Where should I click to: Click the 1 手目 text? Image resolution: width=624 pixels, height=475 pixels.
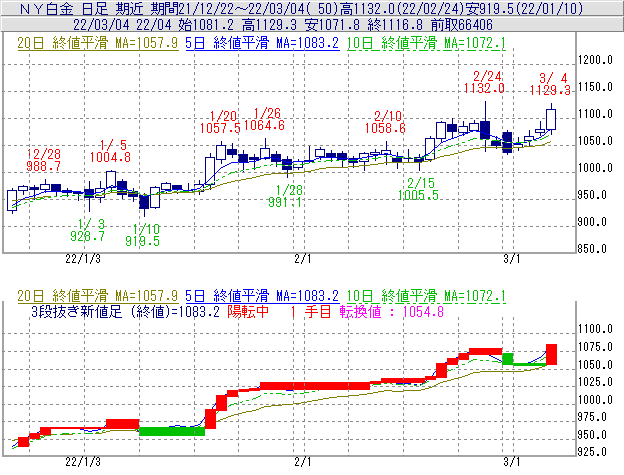point(310,311)
